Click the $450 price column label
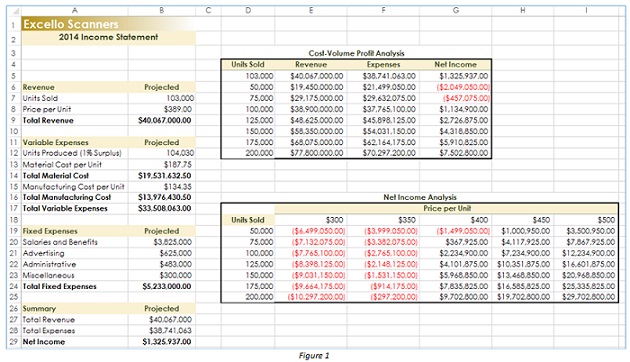 (523, 220)
